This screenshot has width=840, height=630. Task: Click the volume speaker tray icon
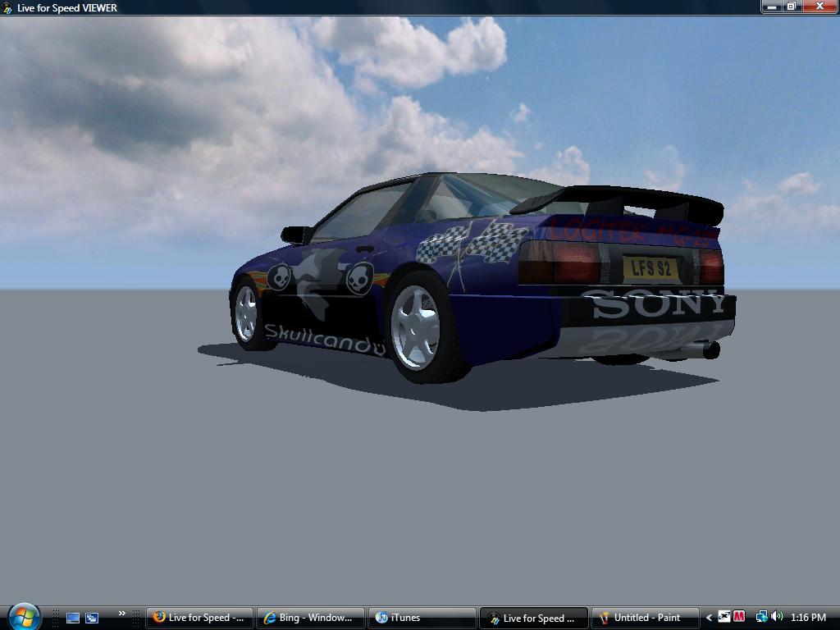(x=778, y=617)
